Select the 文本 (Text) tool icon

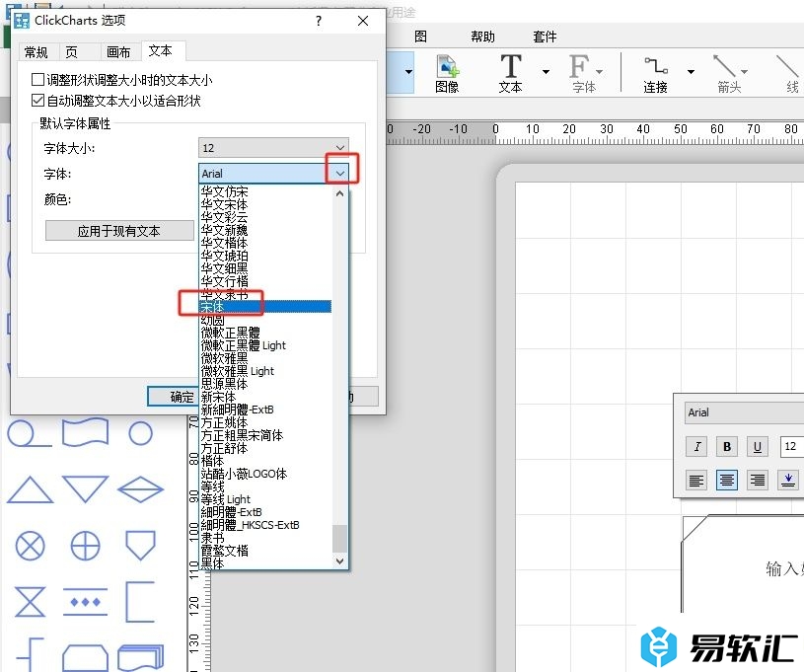pyautogui.click(x=511, y=73)
